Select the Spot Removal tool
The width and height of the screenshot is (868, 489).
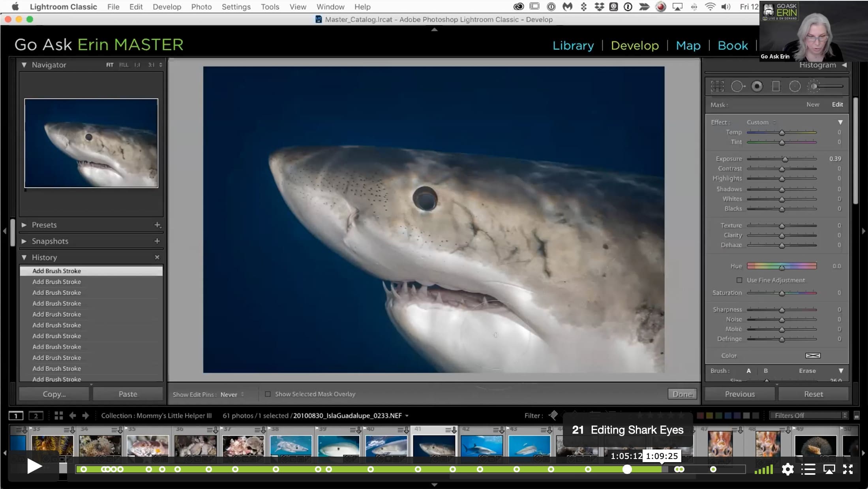pos(737,86)
